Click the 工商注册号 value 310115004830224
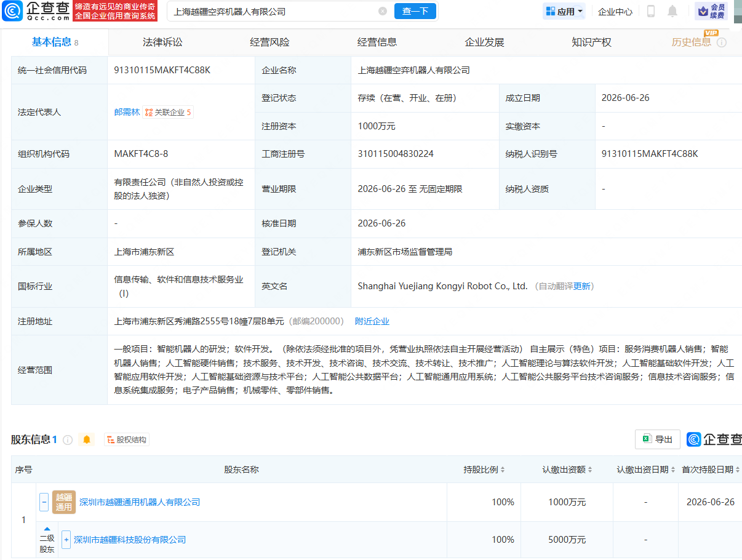The width and height of the screenshot is (742, 560). 396,154
